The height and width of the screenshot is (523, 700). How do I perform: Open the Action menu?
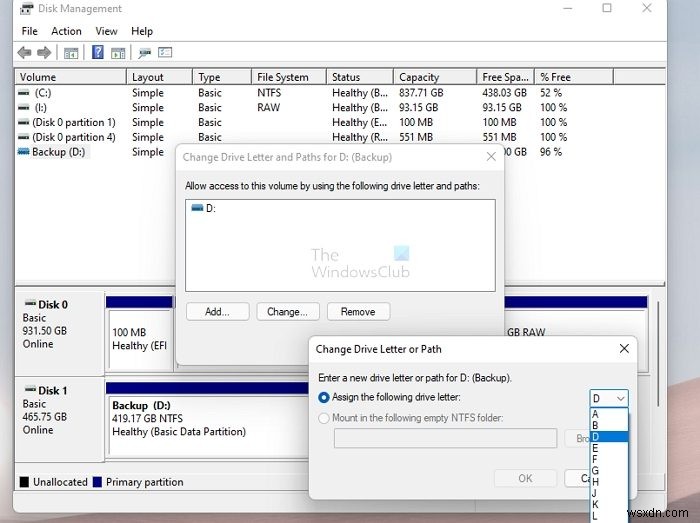tap(66, 31)
